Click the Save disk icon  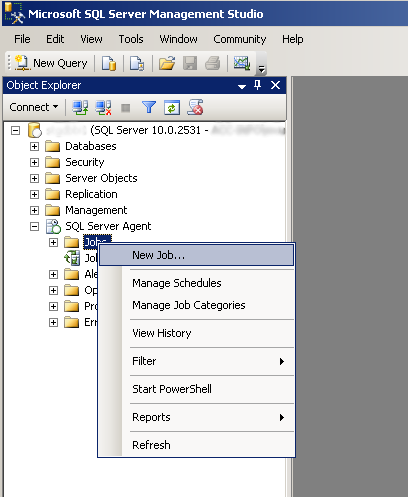coord(190,63)
